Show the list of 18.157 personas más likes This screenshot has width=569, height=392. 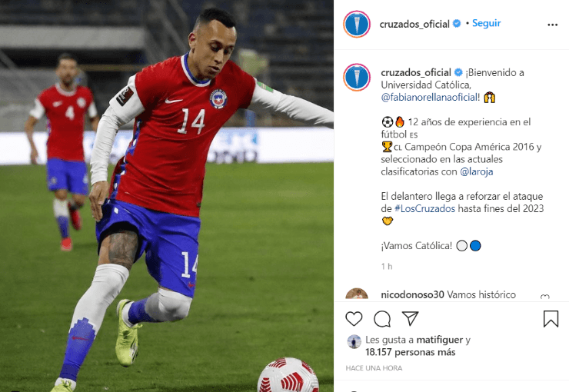click(x=410, y=352)
